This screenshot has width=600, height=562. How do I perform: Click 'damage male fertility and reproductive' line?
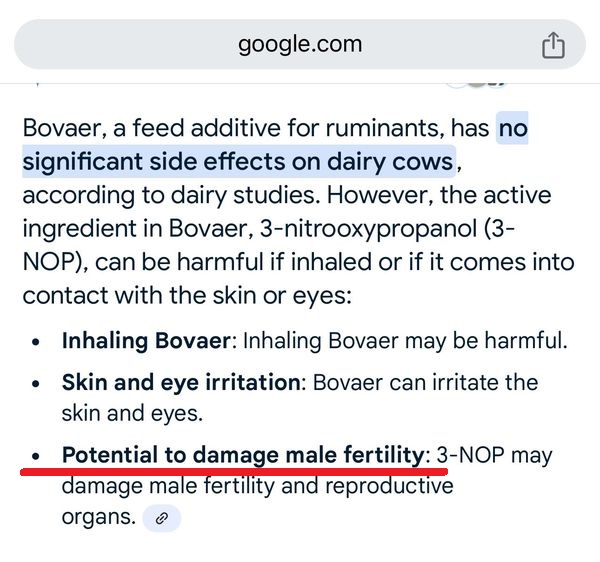[x=258, y=486]
